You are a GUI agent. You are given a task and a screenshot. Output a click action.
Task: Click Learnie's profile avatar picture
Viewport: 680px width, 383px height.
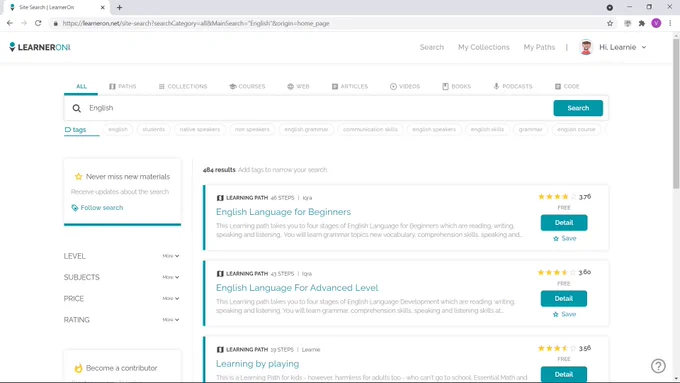586,47
